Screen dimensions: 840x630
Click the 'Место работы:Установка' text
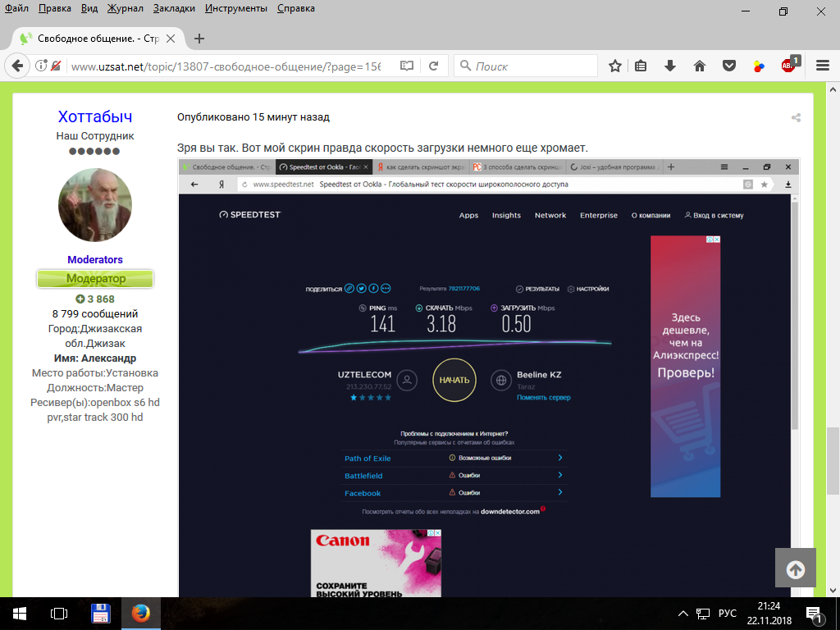pyautogui.click(x=95, y=373)
